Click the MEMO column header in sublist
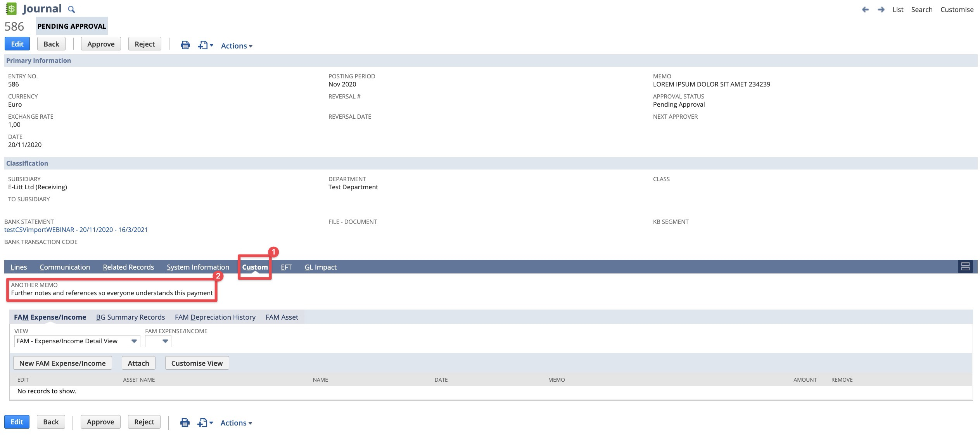 (557, 380)
